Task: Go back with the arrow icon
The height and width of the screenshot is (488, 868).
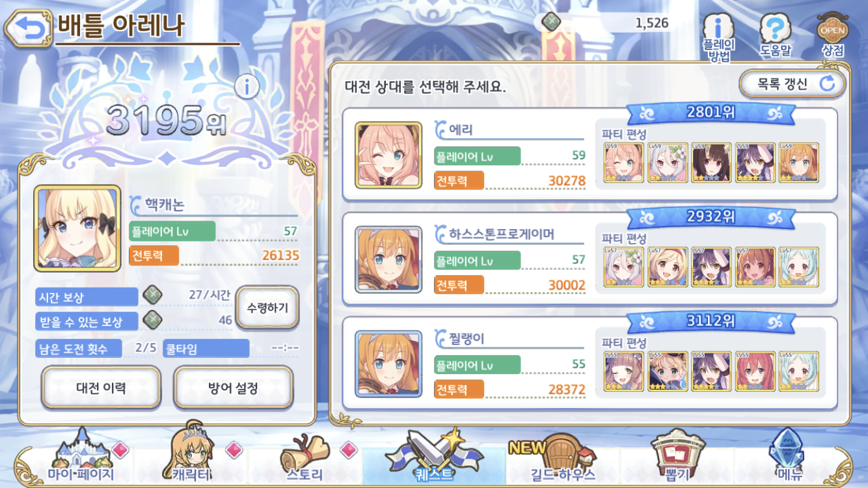Action: pos(27,27)
